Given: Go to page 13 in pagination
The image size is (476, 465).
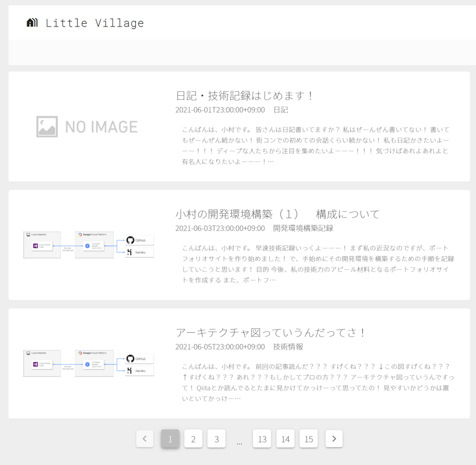Looking at the screenshot, I should point(262,438).
